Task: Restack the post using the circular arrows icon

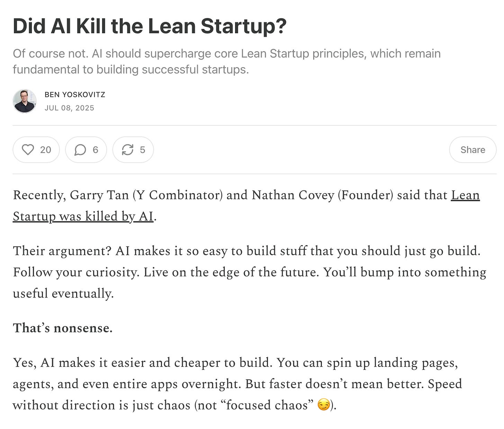Action: pyautogui.click(x=127, y=150)
